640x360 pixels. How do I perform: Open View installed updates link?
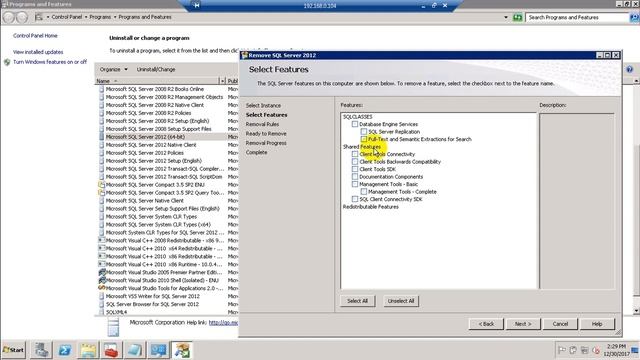click(38, 52)
